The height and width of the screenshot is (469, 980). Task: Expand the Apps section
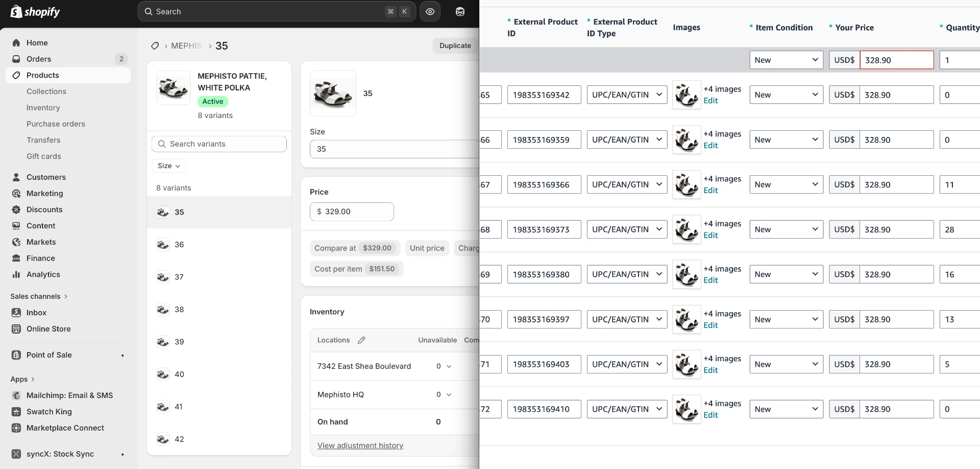pyautogui.click(x=22, y=379)
